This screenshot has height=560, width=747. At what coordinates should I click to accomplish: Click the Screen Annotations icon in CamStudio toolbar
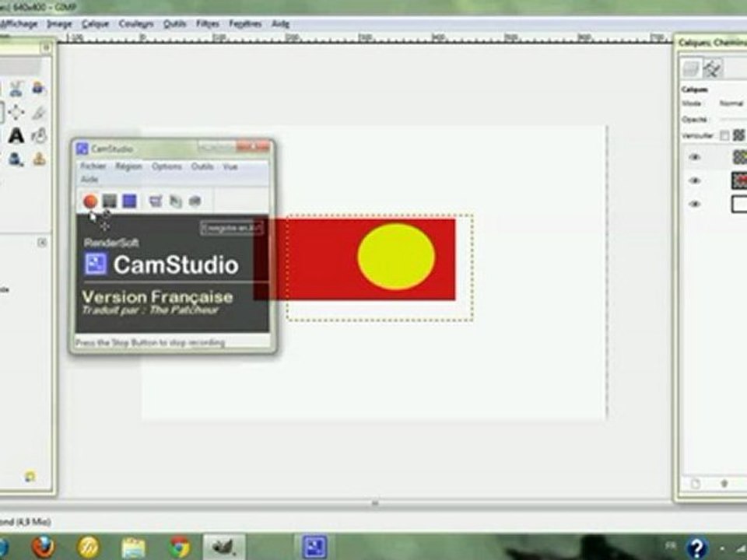[x=195, y=201]
